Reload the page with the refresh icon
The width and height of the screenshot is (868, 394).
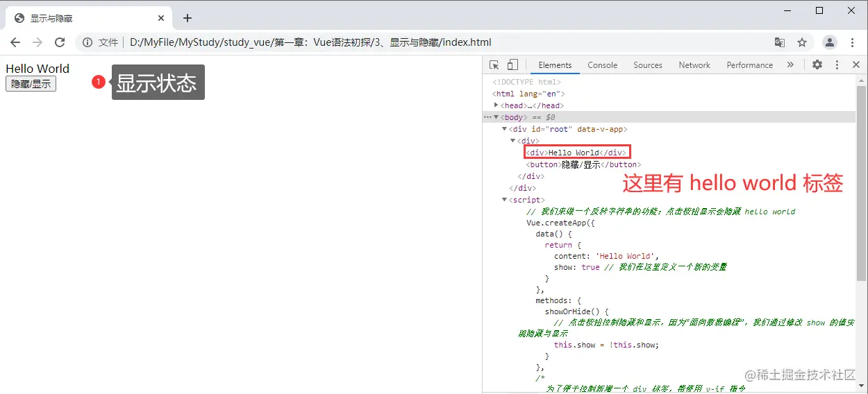(60, 42)
